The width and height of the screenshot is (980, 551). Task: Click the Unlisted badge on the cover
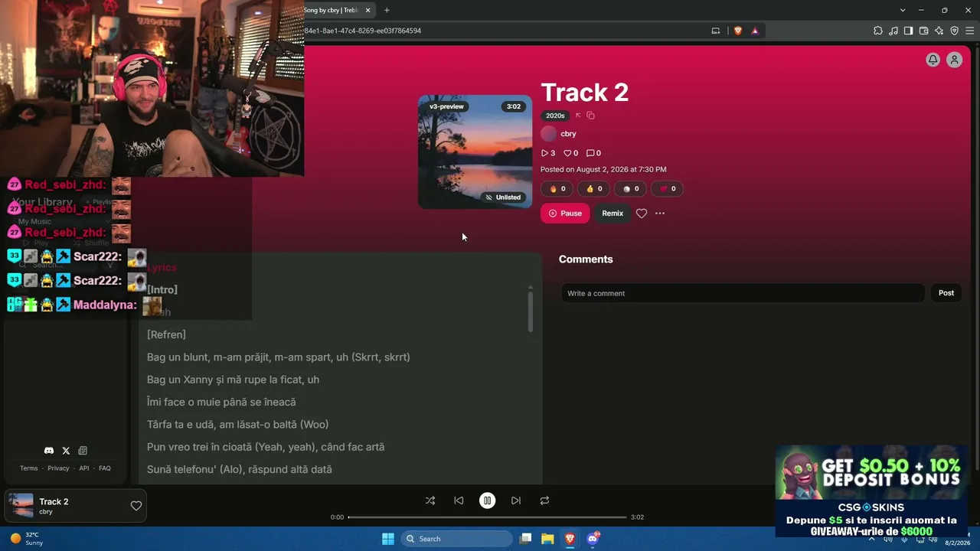(x=503, y=197)
